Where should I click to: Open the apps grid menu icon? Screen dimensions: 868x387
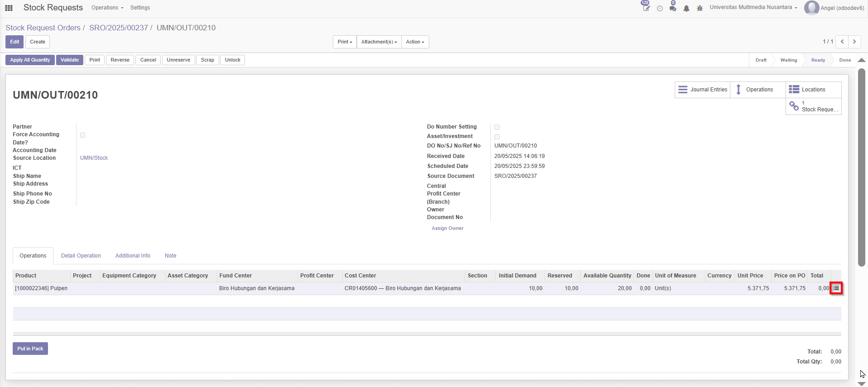pos(9,8)
